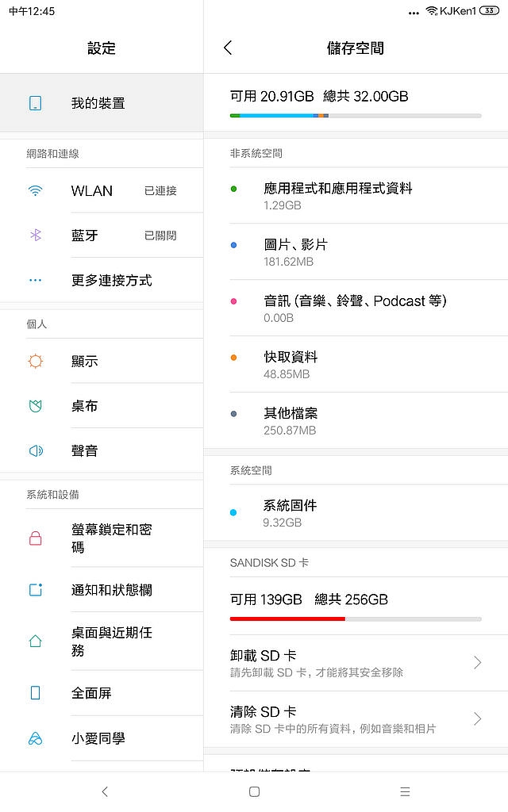Tap the green dot beside 應用程式和應用程式資料
Screen dimensions: 508x812
(233, 189)
